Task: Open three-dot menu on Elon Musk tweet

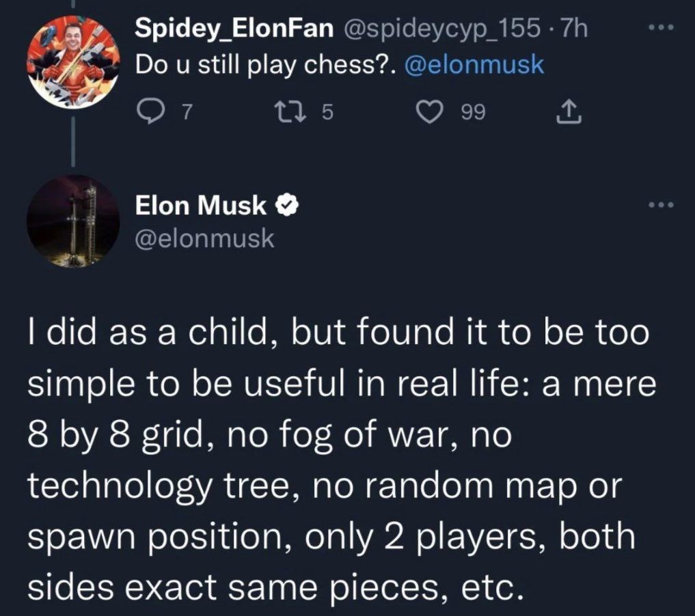Action: point(661,205)
